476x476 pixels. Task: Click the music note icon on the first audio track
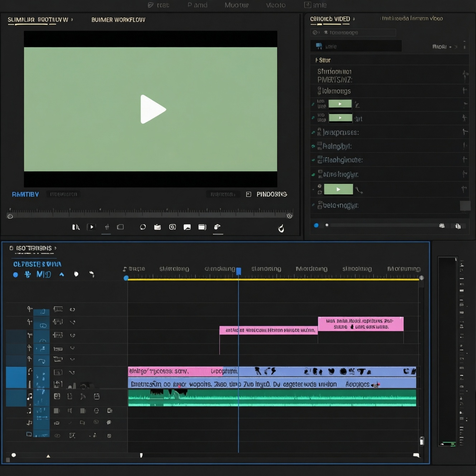click(29, 396)
